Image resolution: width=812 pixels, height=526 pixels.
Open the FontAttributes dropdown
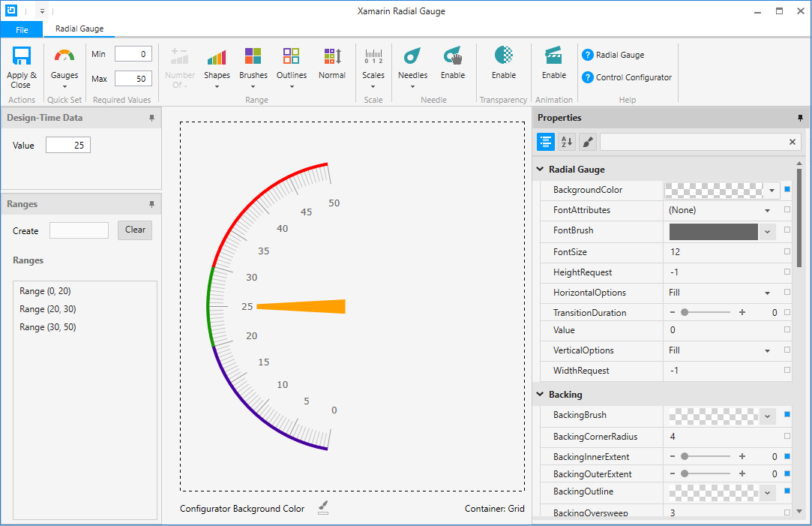(x=768, y=210)
